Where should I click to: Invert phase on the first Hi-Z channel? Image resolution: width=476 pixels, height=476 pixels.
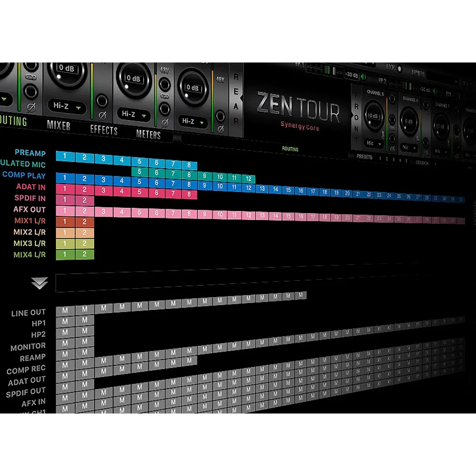(103, 115)
